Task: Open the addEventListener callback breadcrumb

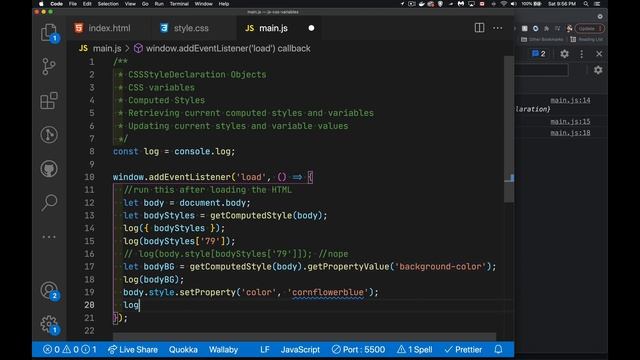Action: click(228, 48)
